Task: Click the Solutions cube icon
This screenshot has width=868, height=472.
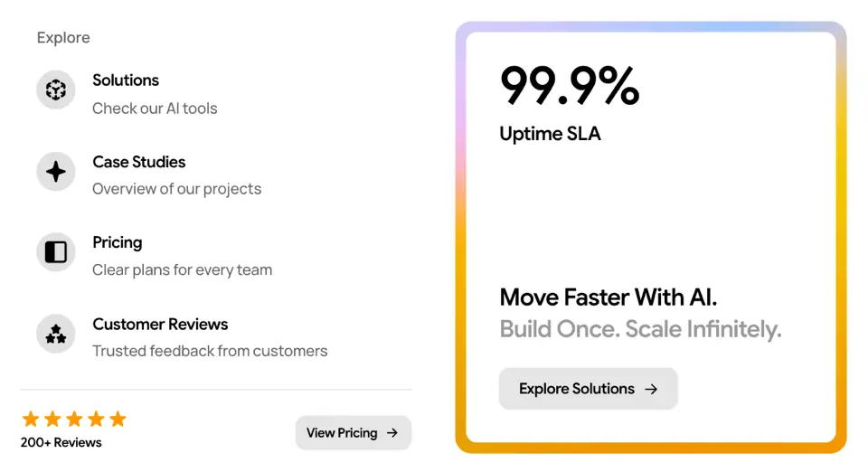Action: pos(56,90)
